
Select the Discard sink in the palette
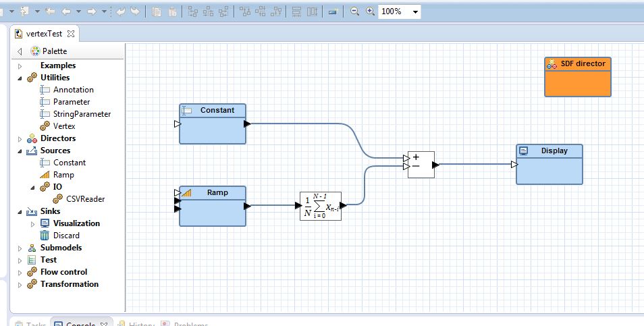point(66,236)
